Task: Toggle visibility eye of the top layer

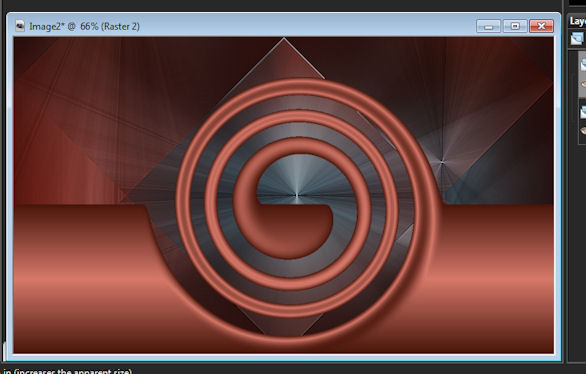Action: (x=583, y=84)
